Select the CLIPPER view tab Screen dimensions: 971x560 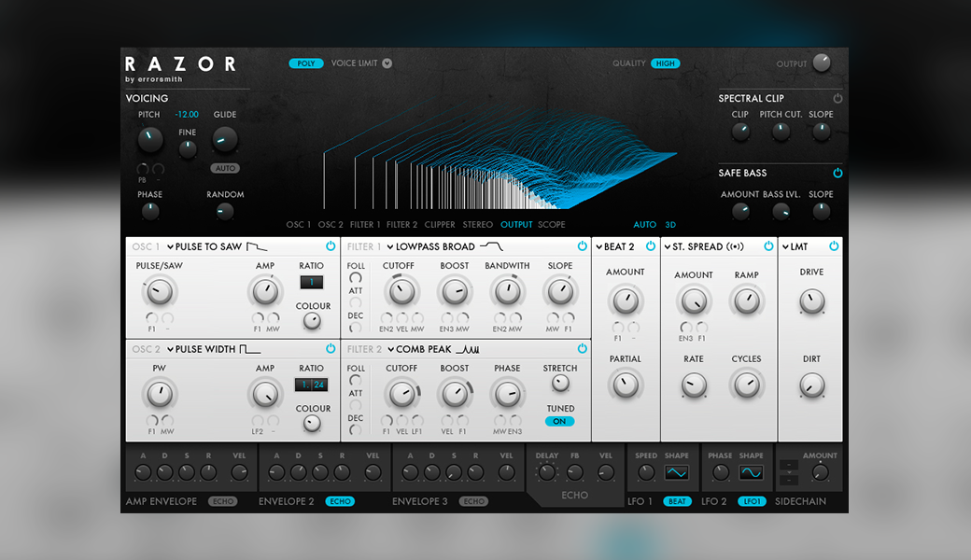pyautogui.click(x=440, y=225)
